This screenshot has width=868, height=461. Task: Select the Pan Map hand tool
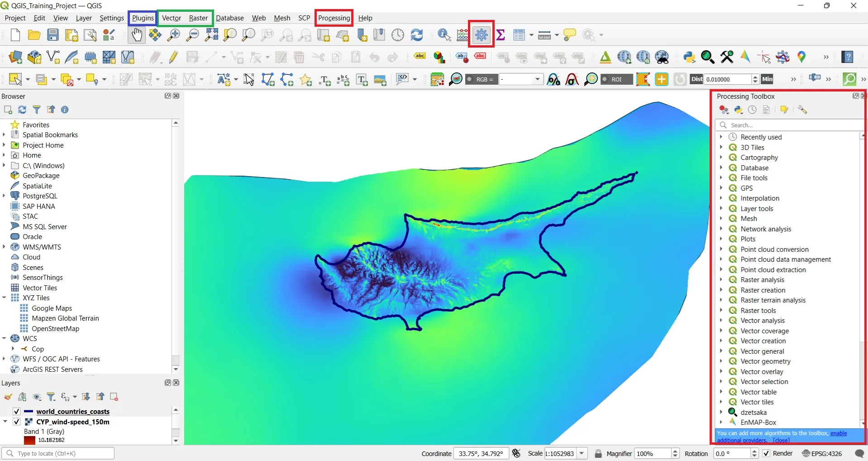[136, 35]
